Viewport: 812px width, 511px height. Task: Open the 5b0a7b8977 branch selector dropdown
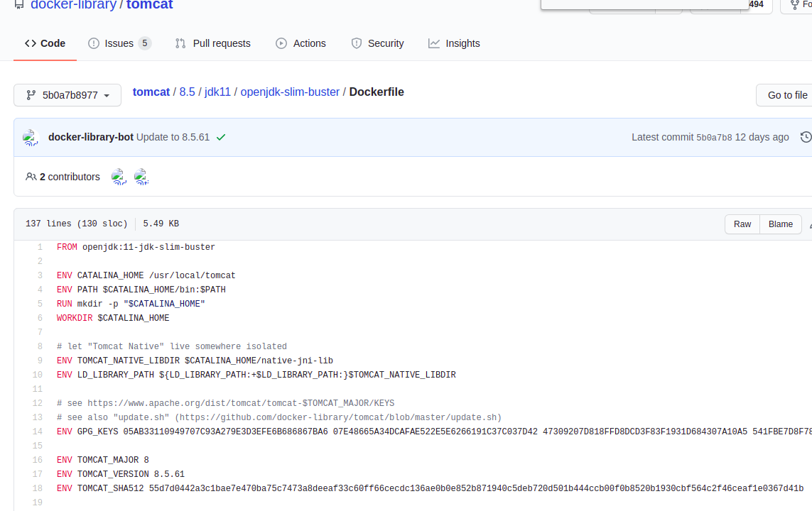(67, 95)
